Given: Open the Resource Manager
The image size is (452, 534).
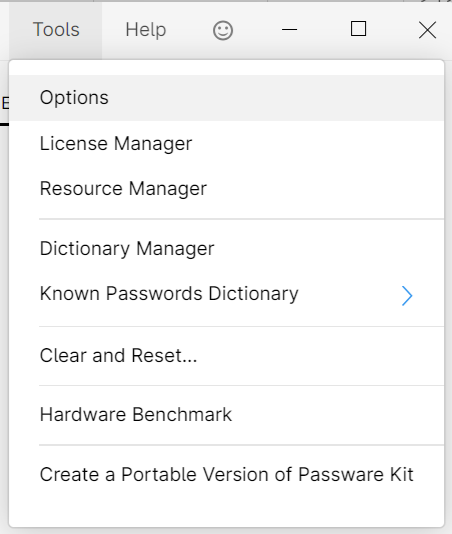Looking at the screenshot, I should point(227,189).
